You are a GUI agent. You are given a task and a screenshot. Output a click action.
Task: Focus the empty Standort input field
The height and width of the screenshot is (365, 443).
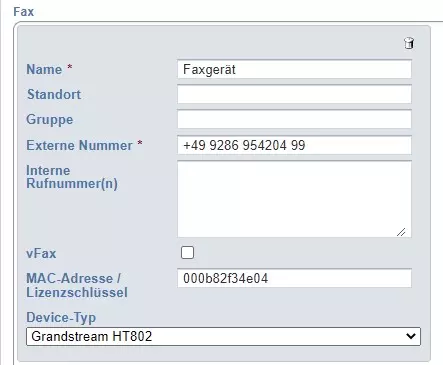coord(294,94)
